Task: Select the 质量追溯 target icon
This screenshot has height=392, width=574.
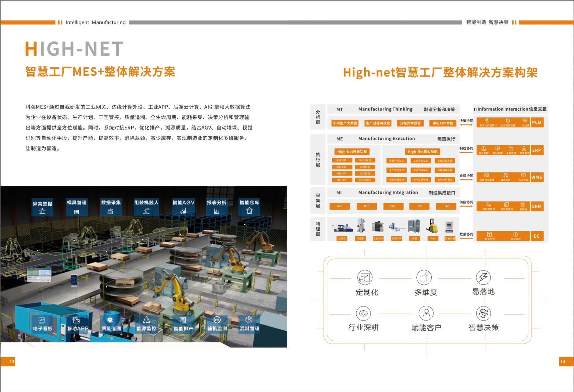Action: (x=110, y=320)
